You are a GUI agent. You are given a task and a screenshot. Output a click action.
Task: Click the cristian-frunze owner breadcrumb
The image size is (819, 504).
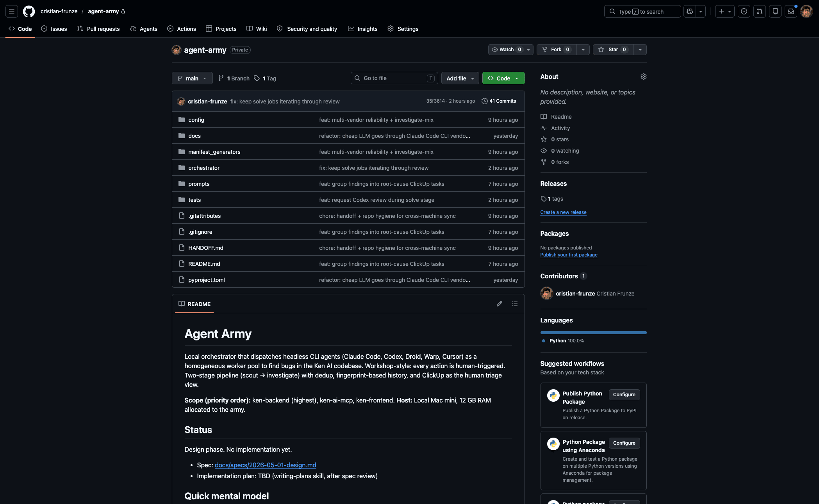(x=59, y=11)
